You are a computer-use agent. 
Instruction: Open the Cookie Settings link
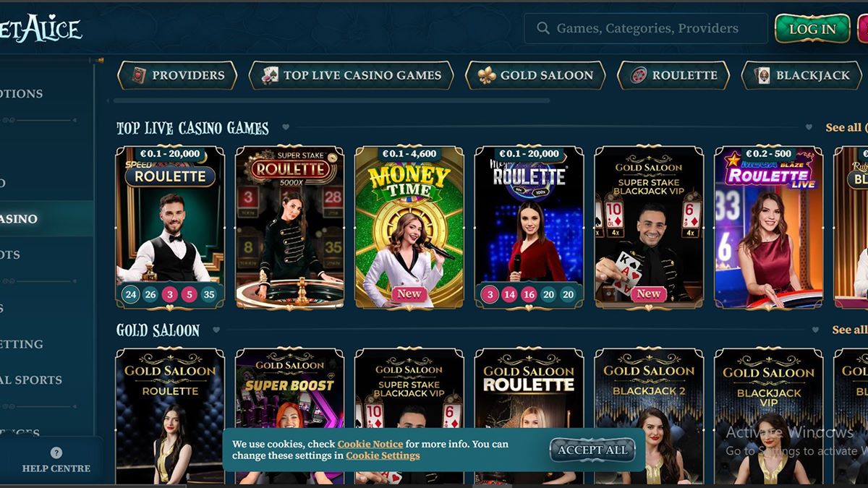pyautogui.click(x=383, y=455)
